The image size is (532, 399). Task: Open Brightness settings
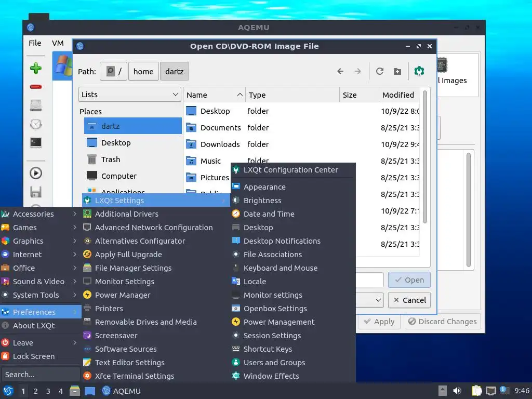coord(293,200)
